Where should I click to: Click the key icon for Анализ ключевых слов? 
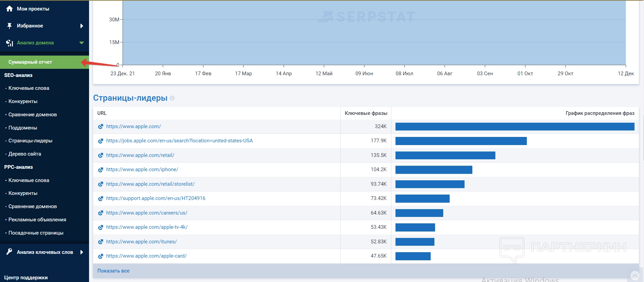(9, 252)
